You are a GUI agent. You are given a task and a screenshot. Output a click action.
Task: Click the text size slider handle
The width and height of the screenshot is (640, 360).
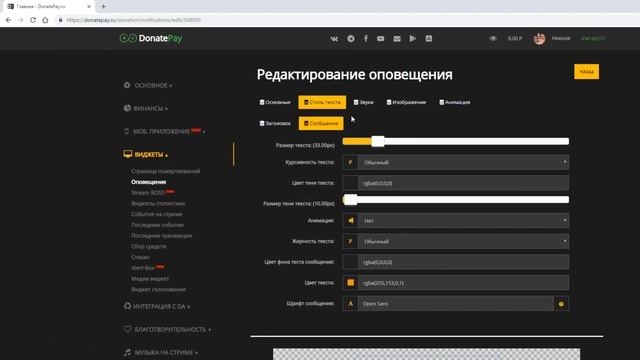click(378, 141)
